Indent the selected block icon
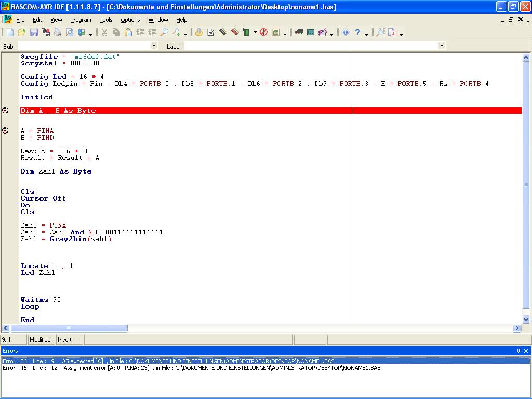This screenshot has width=532, height=399. (x=140, y=32)
